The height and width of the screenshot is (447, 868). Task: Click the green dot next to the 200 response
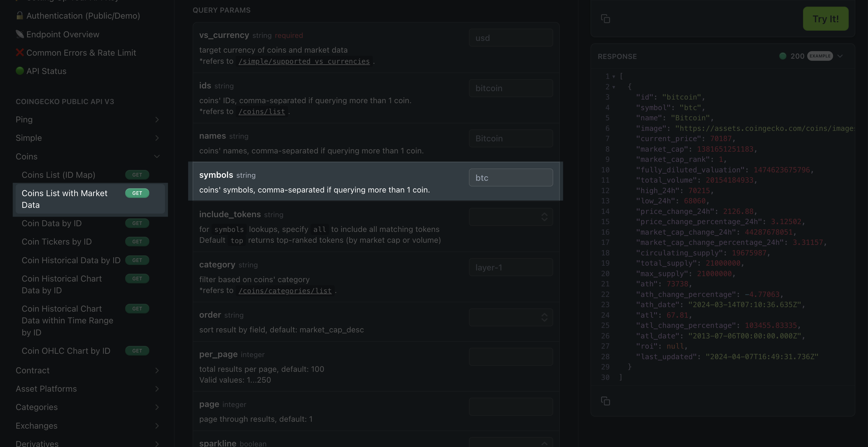tap(783, 56)
